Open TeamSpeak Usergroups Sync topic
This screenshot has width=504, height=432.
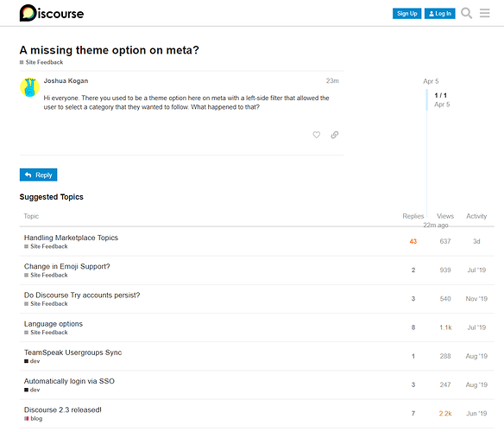(73, 353)
